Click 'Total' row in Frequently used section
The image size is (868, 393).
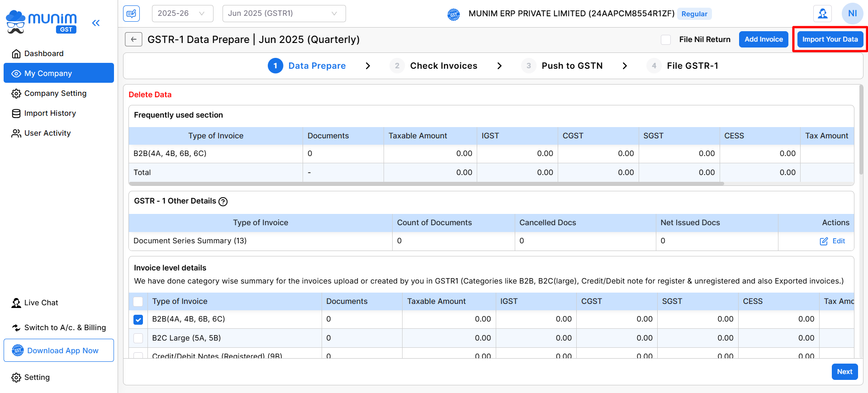[x=491, y=172]
